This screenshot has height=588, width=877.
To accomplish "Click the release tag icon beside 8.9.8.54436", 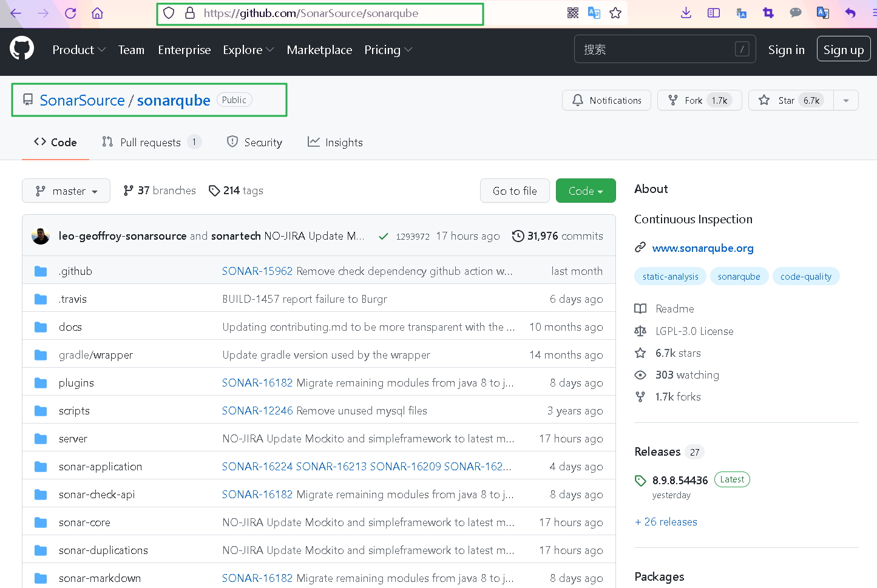I will click(640, 481).
